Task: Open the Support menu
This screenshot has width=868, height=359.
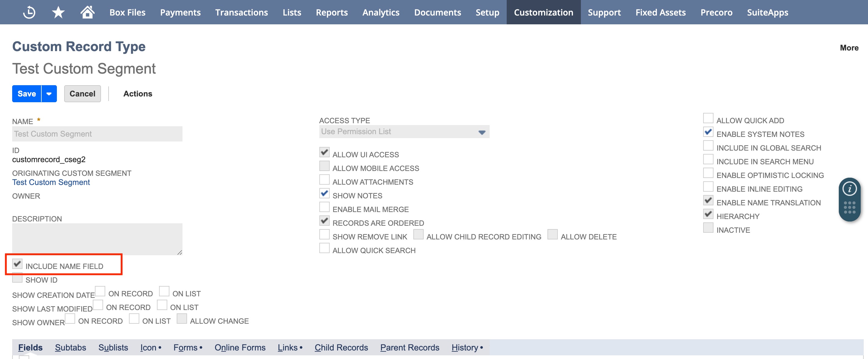Action: pos(604,12)
